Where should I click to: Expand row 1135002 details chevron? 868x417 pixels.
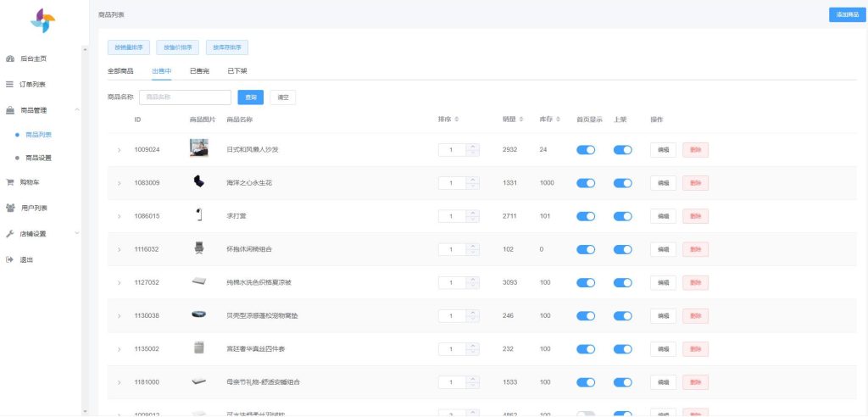pyautogui.click(x=119, y=349)
